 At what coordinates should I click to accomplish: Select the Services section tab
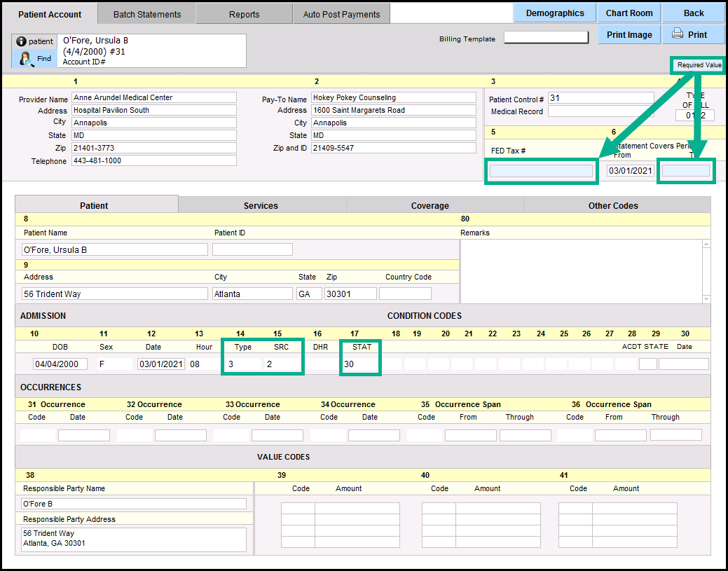coord(261,205)
